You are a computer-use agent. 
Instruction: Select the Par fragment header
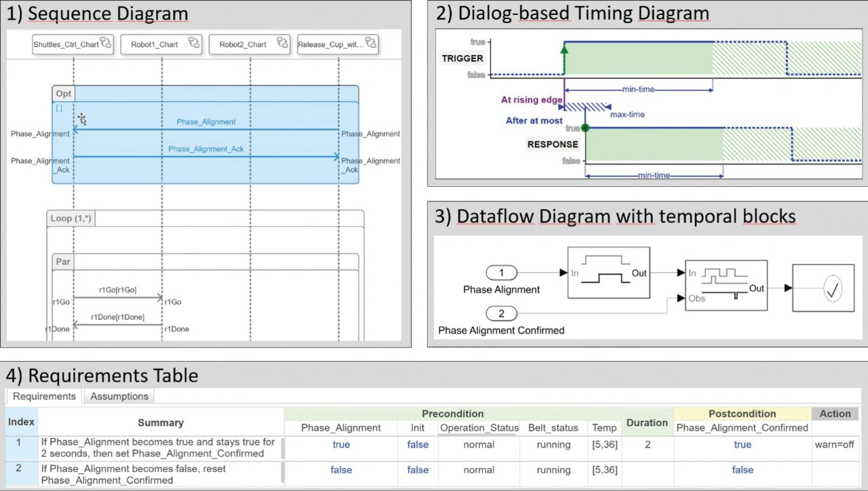(63, 262)
